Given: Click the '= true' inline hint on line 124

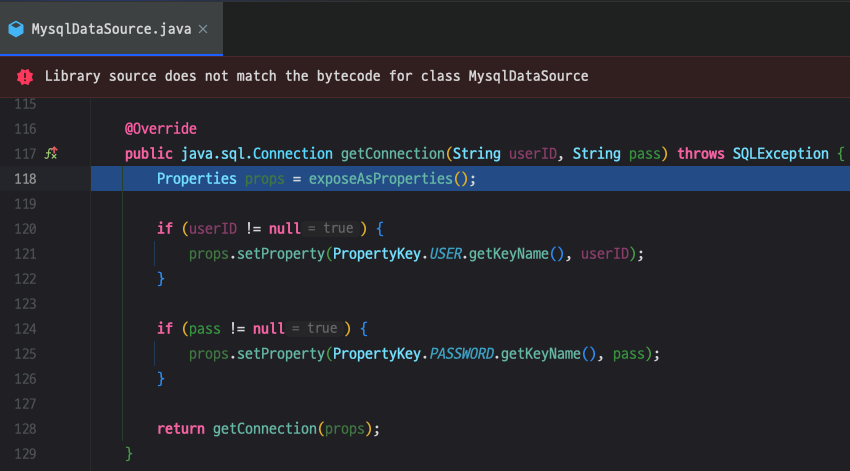Looking at the screenshot, I should click(314, 328).
